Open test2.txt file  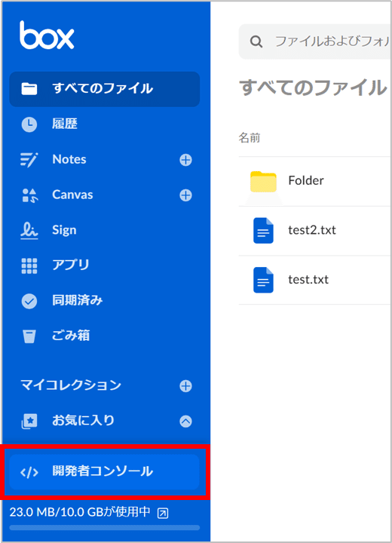[x=312, y=230]
